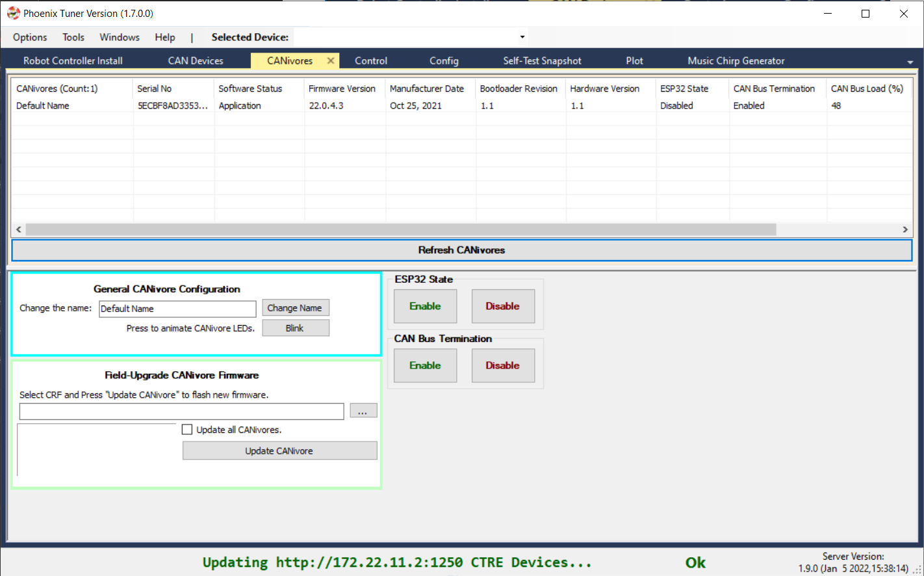Switch to Robot Controller Install tab
Screen dimensions: 924x576
(73, 60)
